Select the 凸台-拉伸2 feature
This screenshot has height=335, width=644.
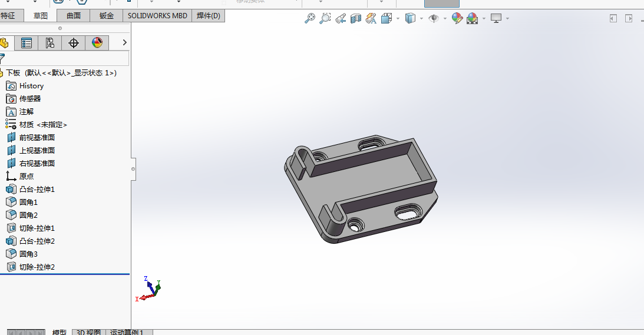pos(37,241)
